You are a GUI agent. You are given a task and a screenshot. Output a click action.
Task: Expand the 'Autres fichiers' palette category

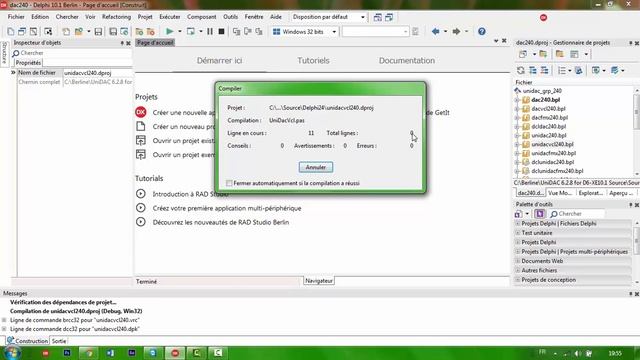[518, 271]
